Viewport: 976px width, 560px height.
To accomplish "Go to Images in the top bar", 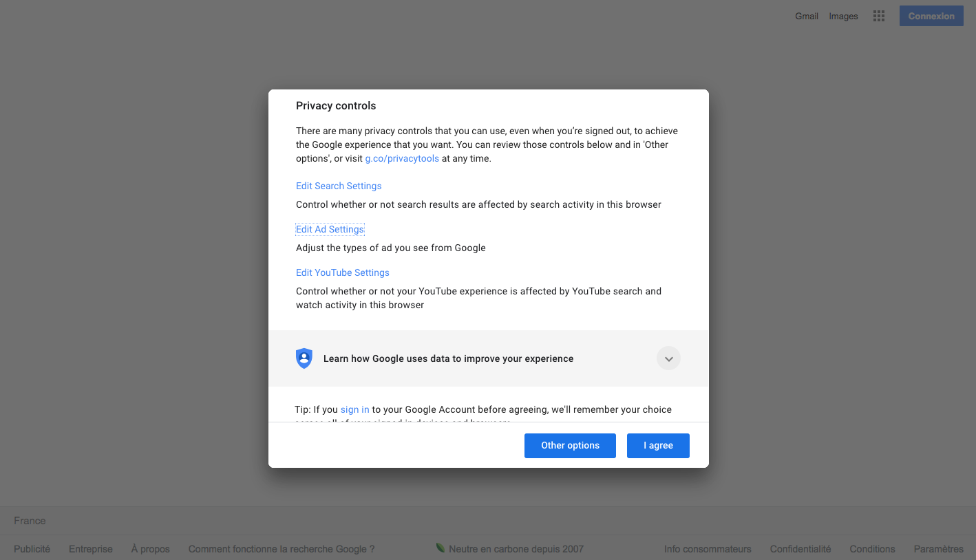I will coord(843,16).
